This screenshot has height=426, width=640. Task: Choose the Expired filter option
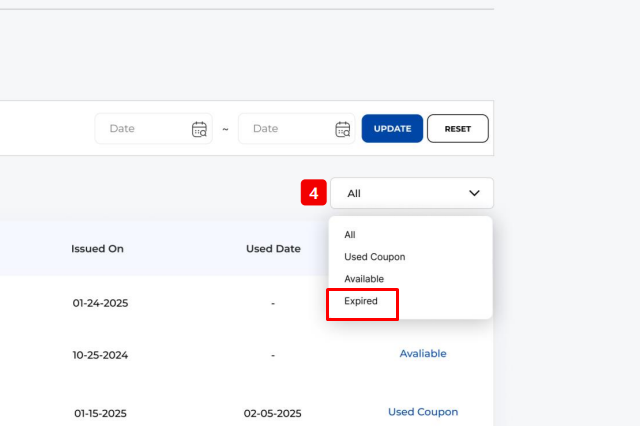(361, 301)
